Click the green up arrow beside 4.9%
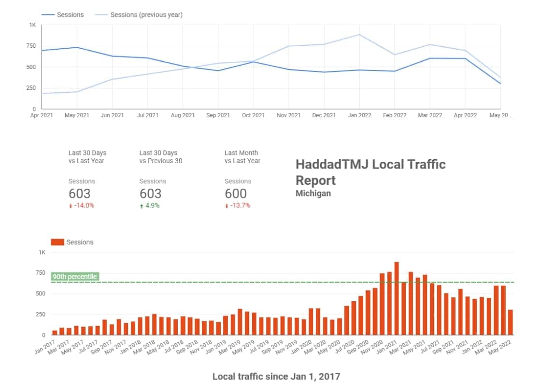This screenshot has width=541, height=392. (x=141, y=206)
